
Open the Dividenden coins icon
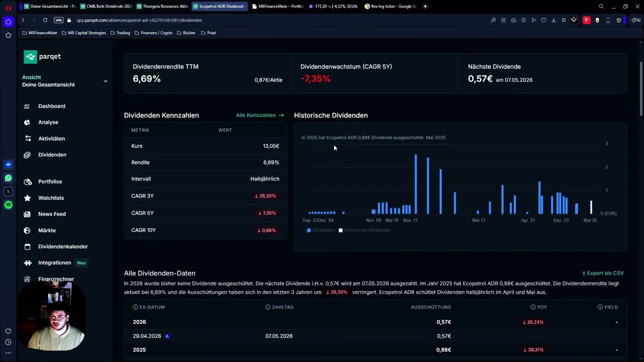(27, 155)
